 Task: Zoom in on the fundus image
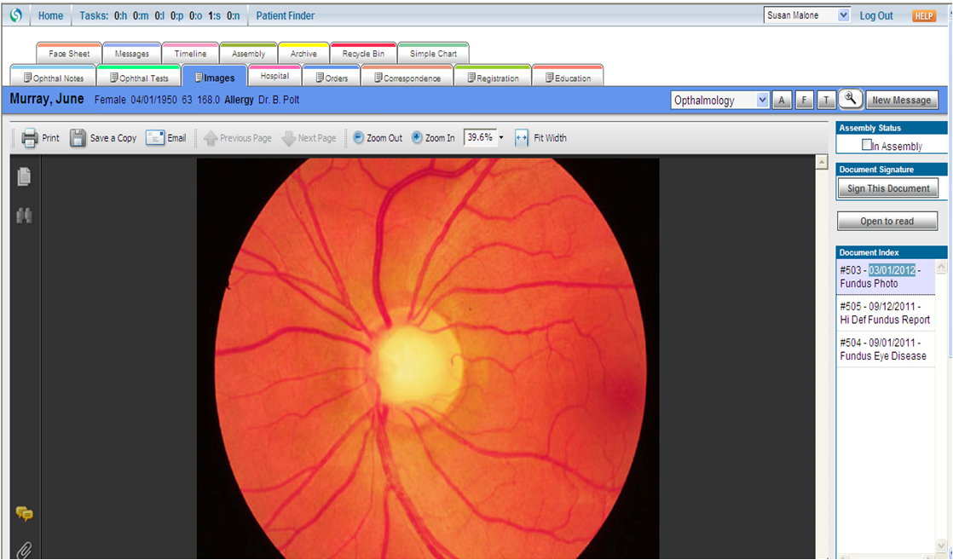click(x=417, y=138)
